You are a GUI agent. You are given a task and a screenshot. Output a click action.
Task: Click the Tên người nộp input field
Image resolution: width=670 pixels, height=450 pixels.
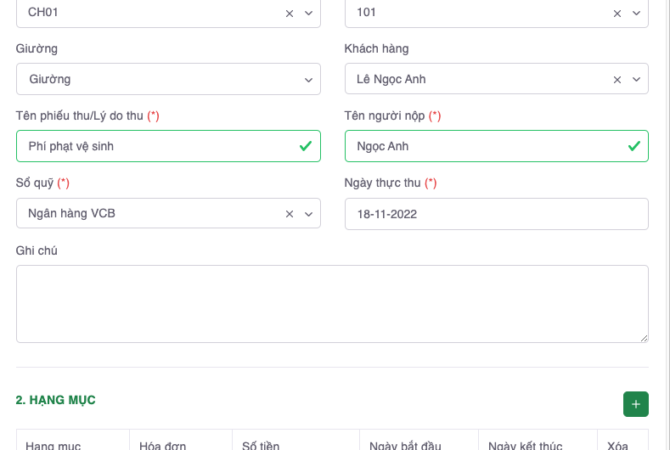pos(483,146)
